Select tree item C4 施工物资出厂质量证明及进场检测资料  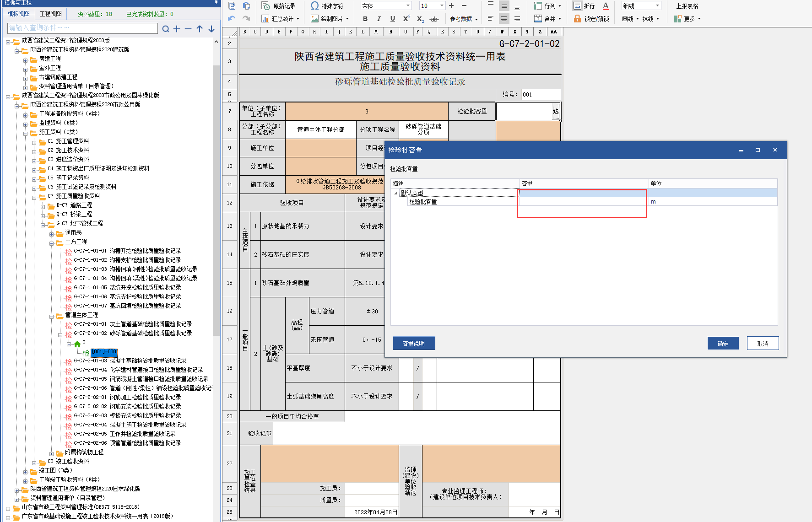click(x=98, y=169)
